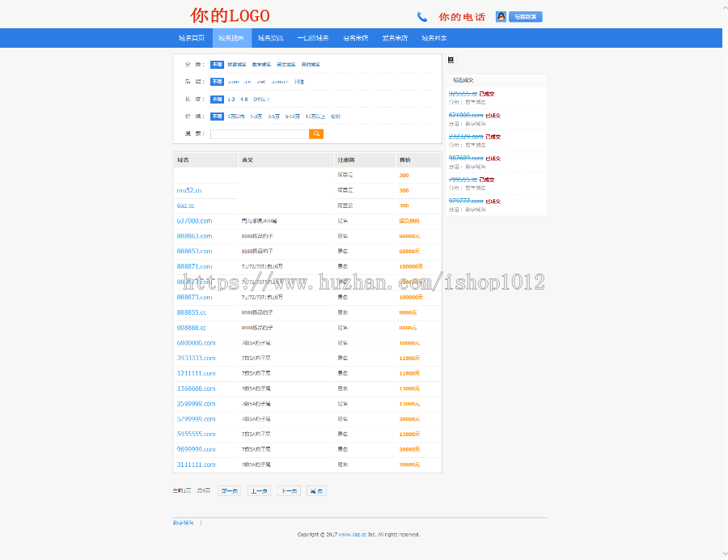Open sold domain 979777.com in sidebar
728x560 pixels.
(466, 201)
